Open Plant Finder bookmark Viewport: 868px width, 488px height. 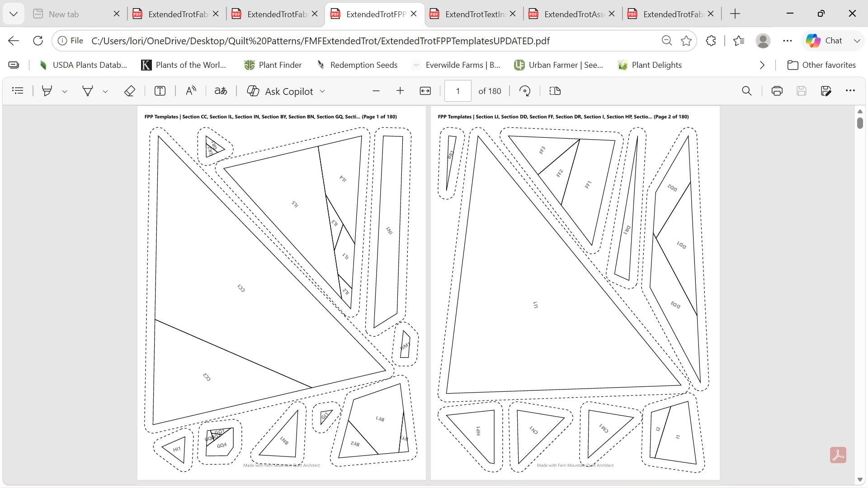[x=273, y=65]
